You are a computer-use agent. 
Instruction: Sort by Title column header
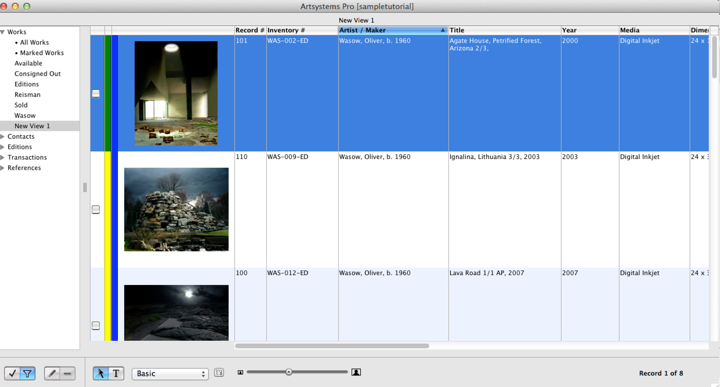pos(504,30)
